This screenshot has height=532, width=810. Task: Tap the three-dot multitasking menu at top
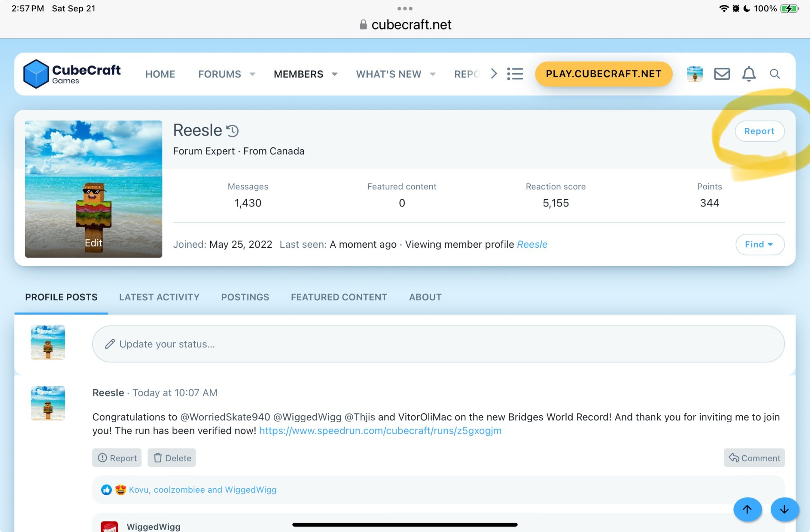pyautogui.click(x=405, y=9)
